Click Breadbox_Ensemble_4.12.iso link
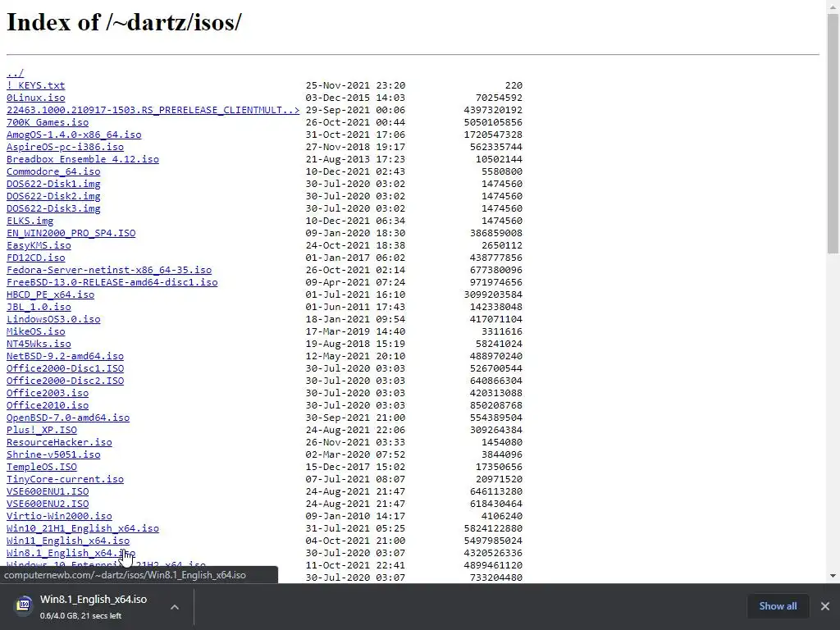Image resolution: width=840 pixels, height=630 pixels. coord(83,159)
